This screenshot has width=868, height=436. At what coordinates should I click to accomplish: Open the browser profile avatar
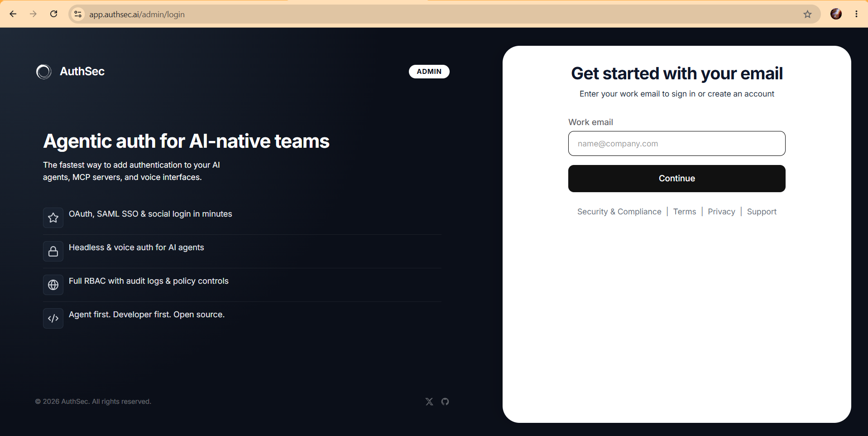pyautogui.click(x=836, y=14)
